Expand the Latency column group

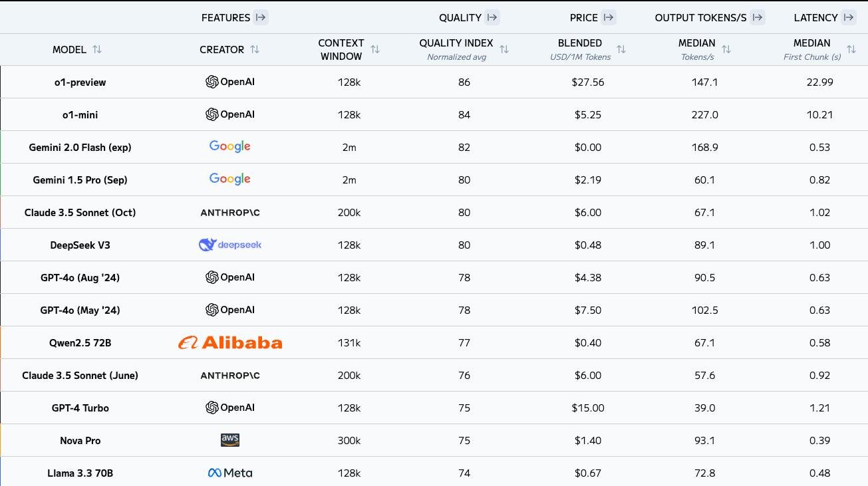(849, 17)
